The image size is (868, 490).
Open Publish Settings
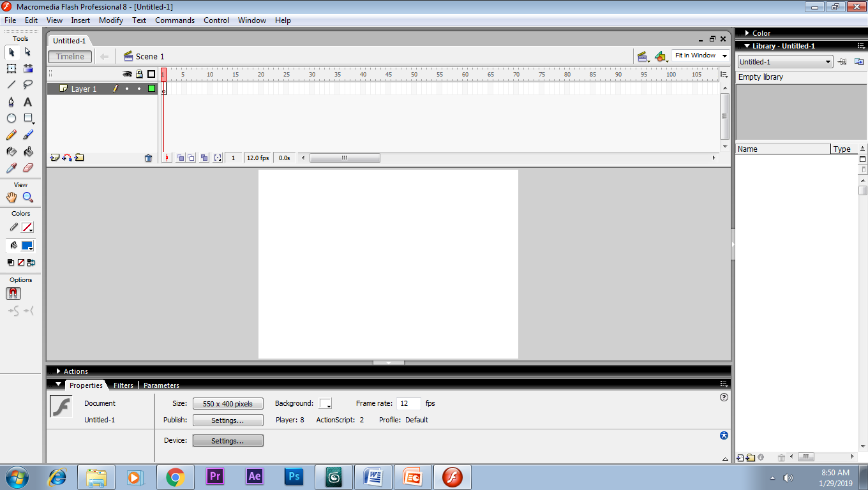[x=227, y=420]
